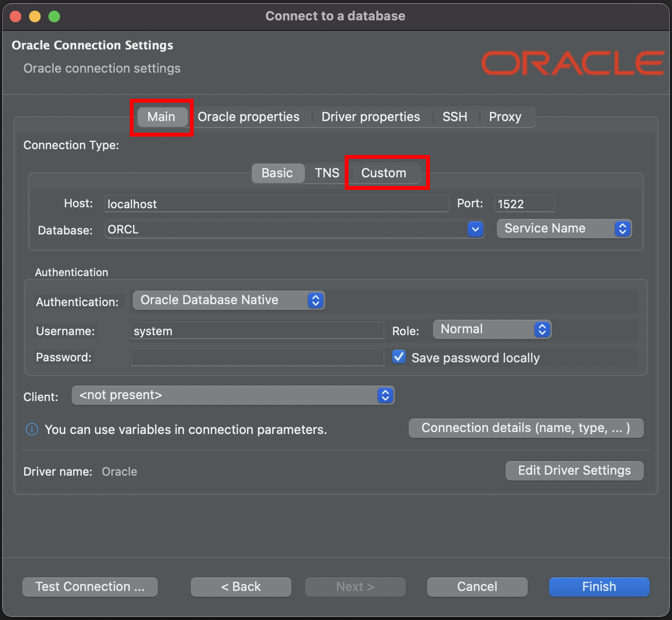Screen dimensions: 672x620
Task: Select TNS connection type
Action: [327, 173]
